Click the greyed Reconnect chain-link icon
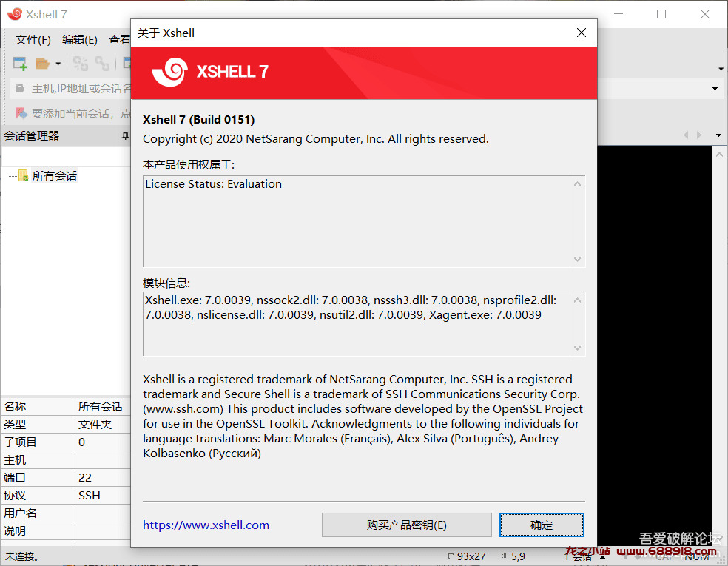Image resolution: width=728 pixels, height=566 pixels. 102,64
